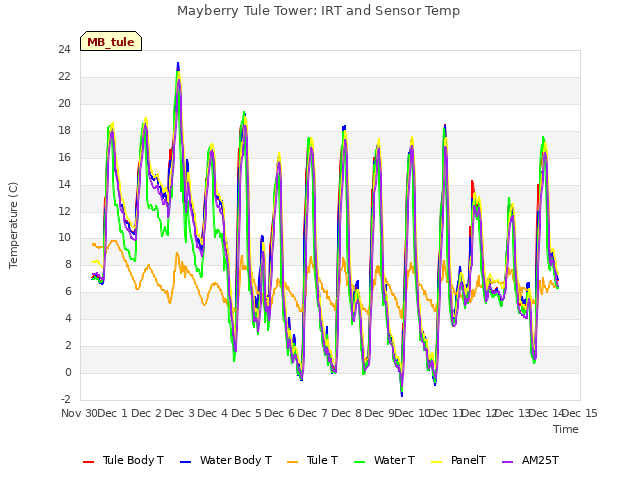Click the MB_tule annotation label
The width and height of the screenshot is (640, 480).
click(x=111, y=41)
